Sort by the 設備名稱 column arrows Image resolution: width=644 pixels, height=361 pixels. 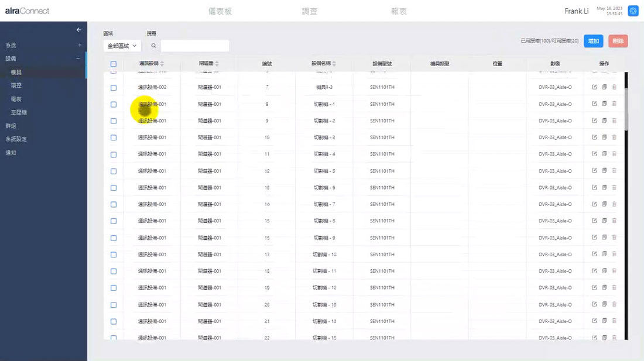334,64
